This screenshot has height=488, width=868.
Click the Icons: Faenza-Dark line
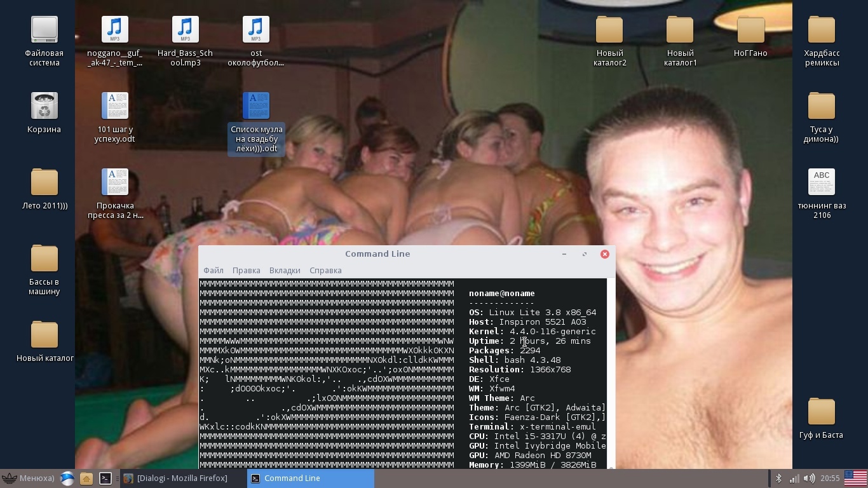538,417
